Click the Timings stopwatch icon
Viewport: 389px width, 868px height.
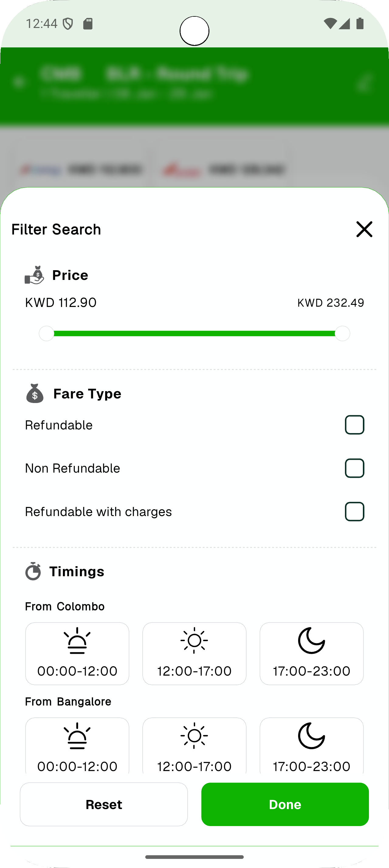(x=33, y=571)
